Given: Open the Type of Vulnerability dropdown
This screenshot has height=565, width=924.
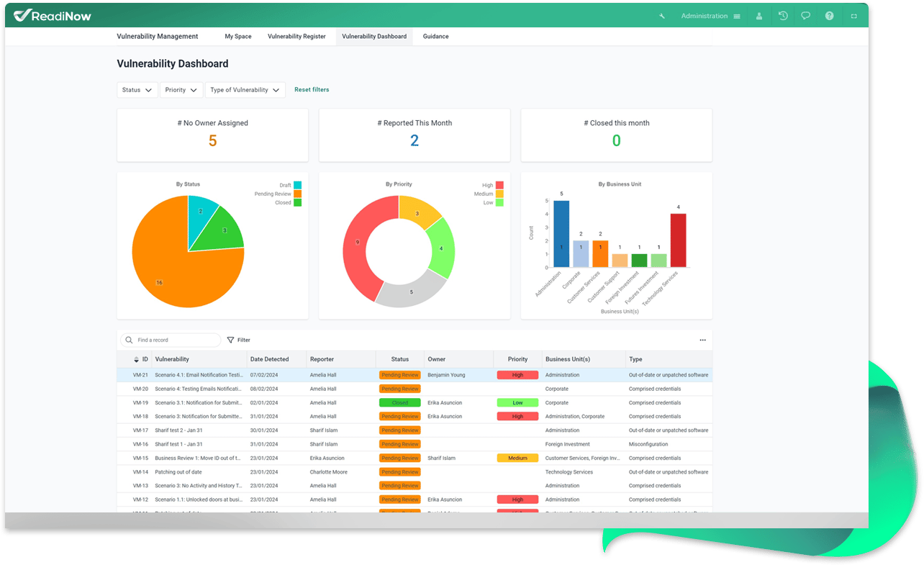Looking at the screenshot, I should click(x=245, y=90).
